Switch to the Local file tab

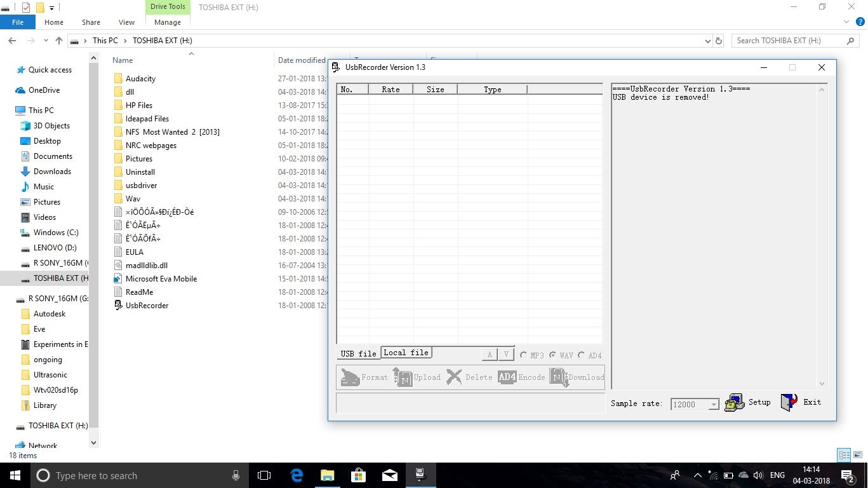[406, 353]
